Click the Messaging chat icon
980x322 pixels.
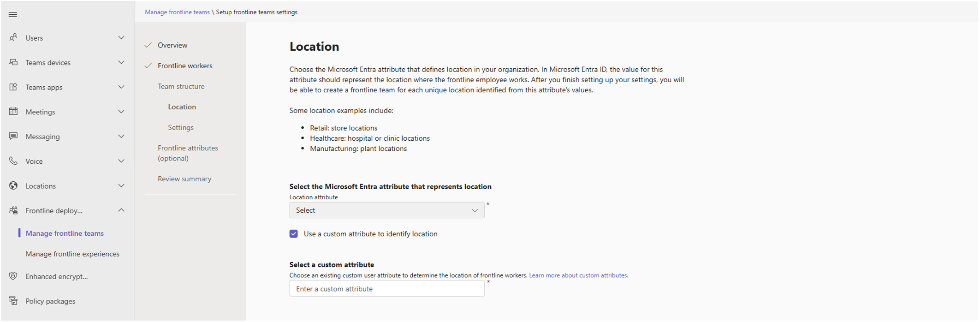pos(13,136)
